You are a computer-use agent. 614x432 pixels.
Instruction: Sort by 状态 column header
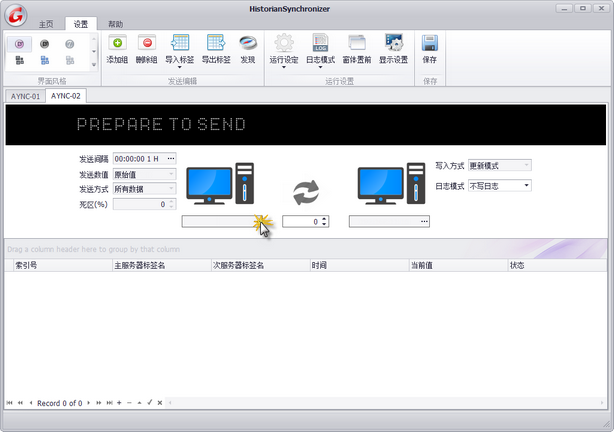[558, 265]
